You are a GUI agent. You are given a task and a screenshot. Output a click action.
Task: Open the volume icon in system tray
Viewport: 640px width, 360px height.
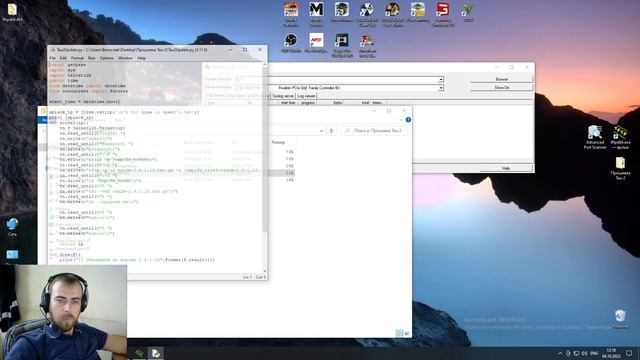584,353
